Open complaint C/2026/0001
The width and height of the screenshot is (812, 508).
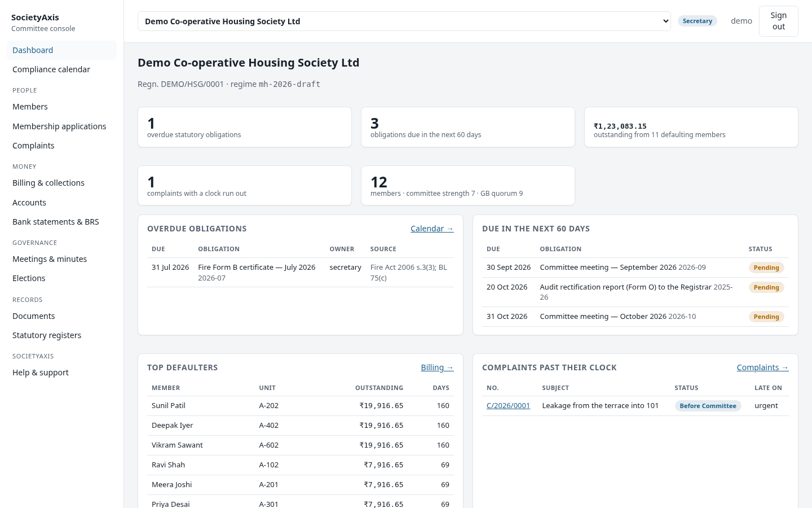[x=508, y=405]
